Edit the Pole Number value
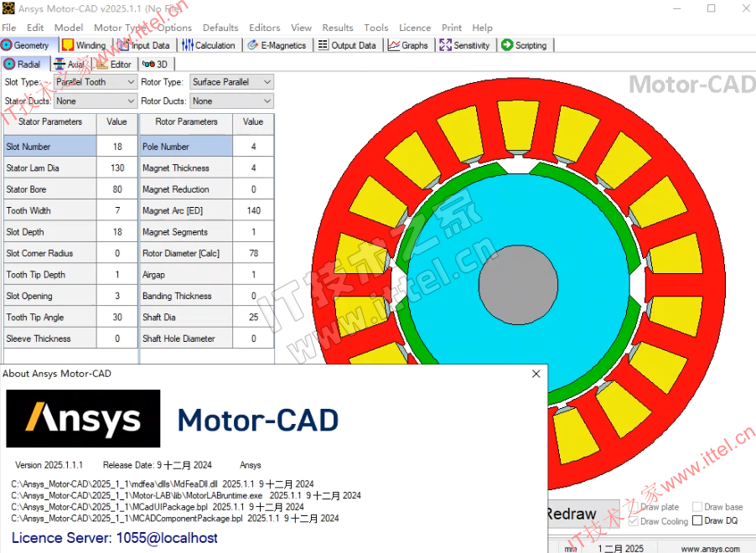Screen dimensions: 756x553 tap(254, 147)
